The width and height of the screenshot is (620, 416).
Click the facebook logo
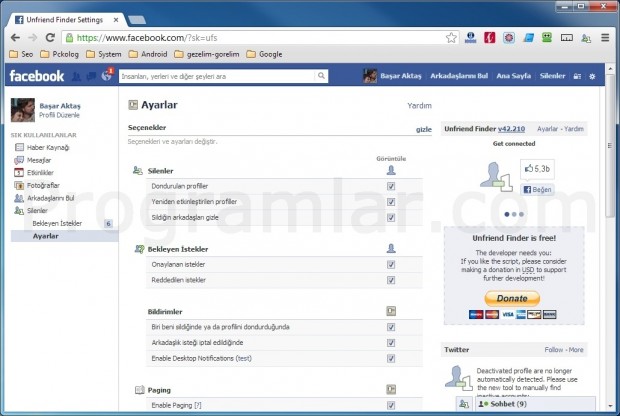[x=36, y=76]
